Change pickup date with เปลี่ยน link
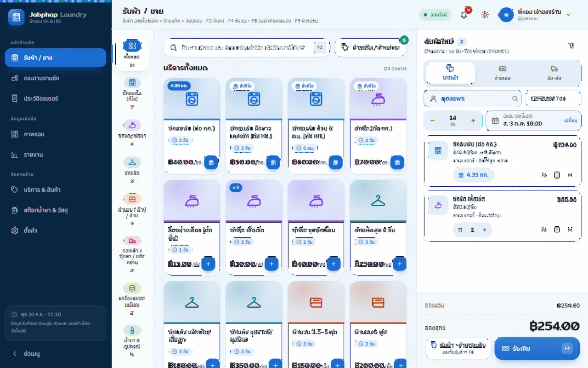Viewport: 588px width, 368px height. click(x=571, y=121)
